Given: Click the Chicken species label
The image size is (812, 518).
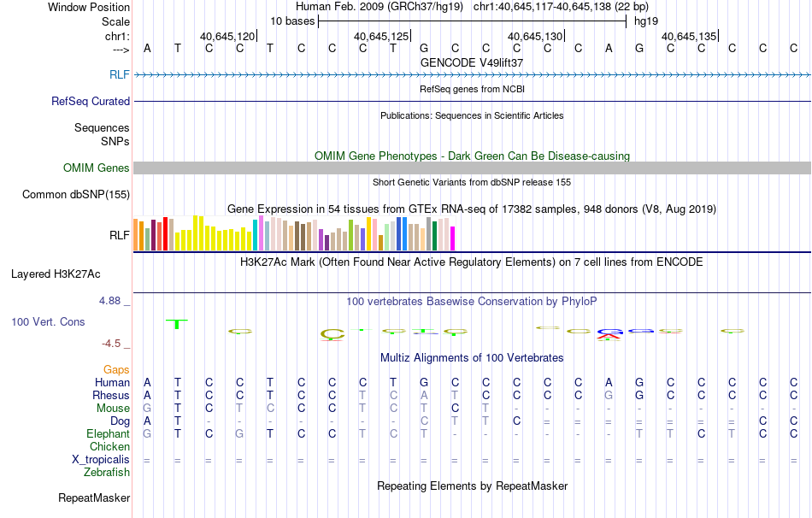Looking at the screenshot, I should click(109, 446).
